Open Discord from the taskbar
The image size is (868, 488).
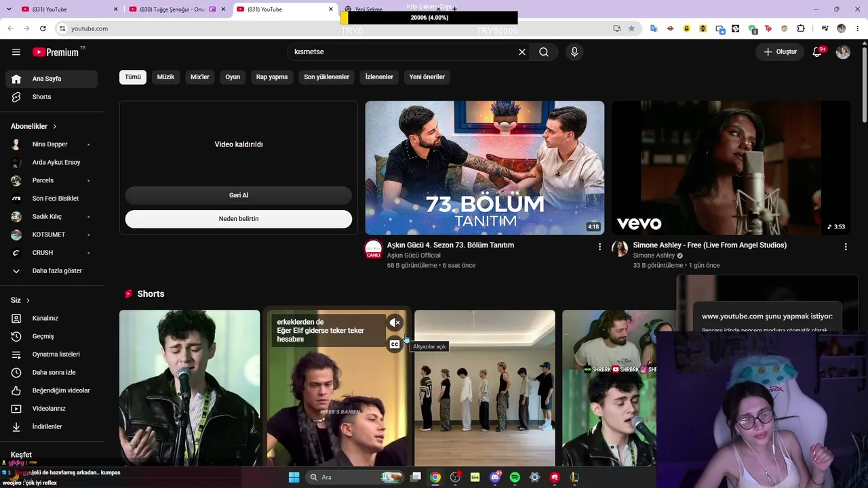(495, 477)
